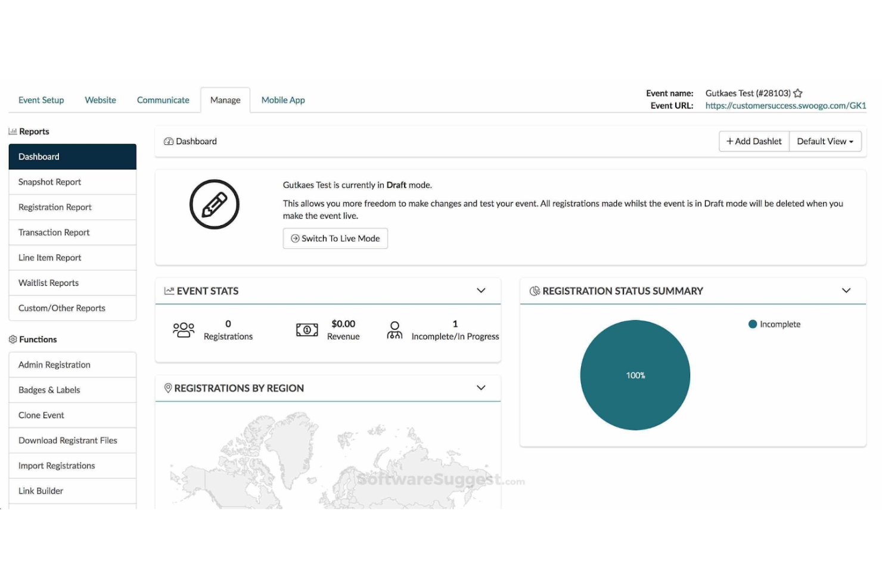Switch to the Website tab
Image resolution: width=882 pixels, height=588 pixels.
tap(101, 100)
